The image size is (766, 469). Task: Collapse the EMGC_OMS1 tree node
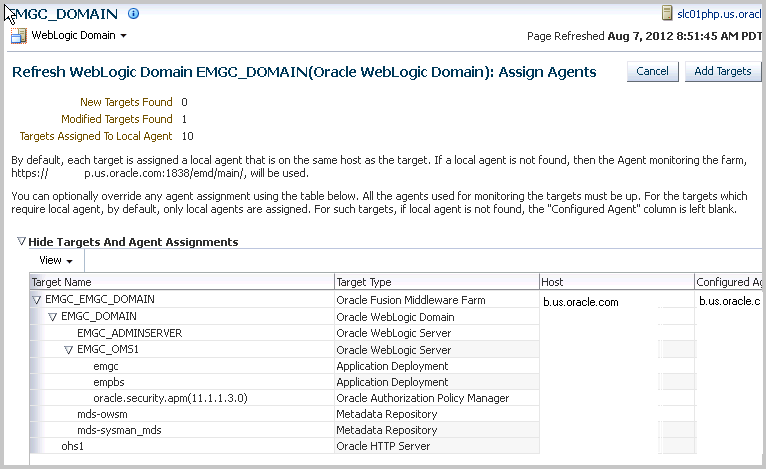[x=68, y=350]
